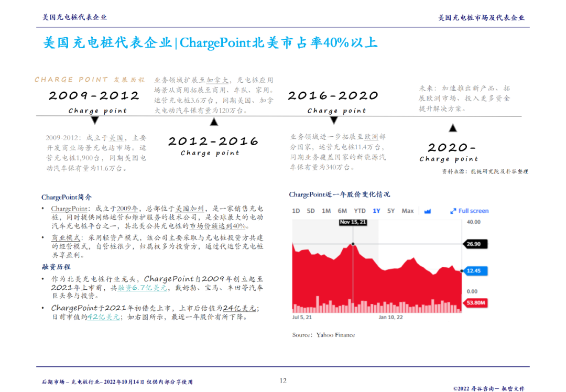Click the page number 12
The image size is (566, 392).
pos(283,380)
